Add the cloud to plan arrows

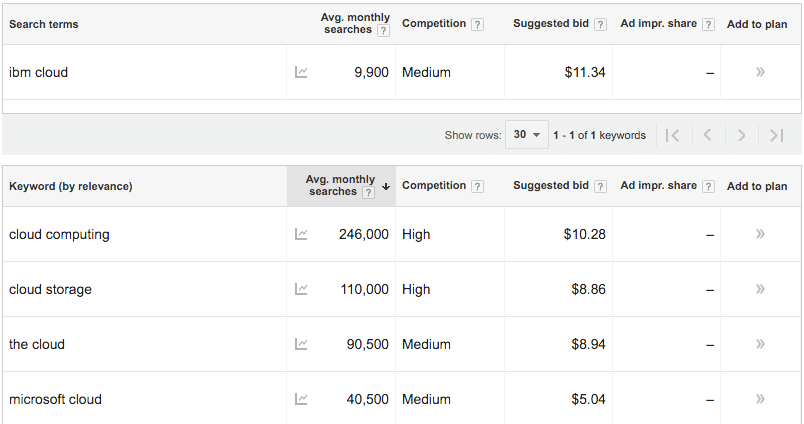(x=760, y=344)
